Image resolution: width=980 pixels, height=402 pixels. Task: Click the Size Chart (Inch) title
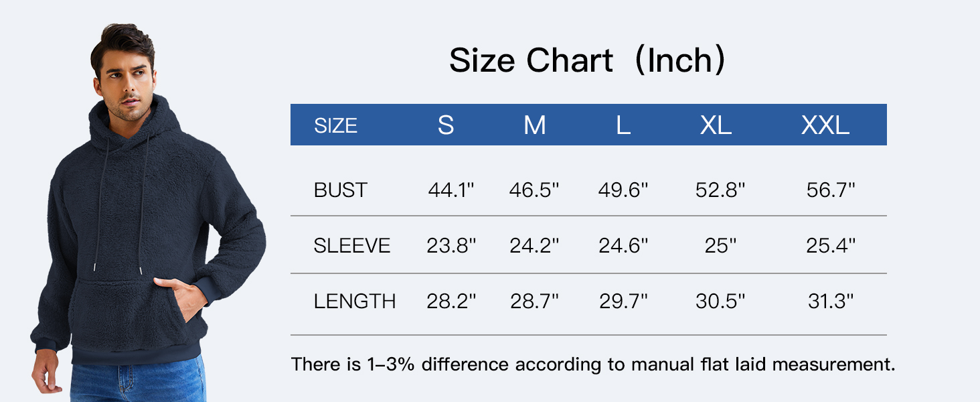coord(587,61)
